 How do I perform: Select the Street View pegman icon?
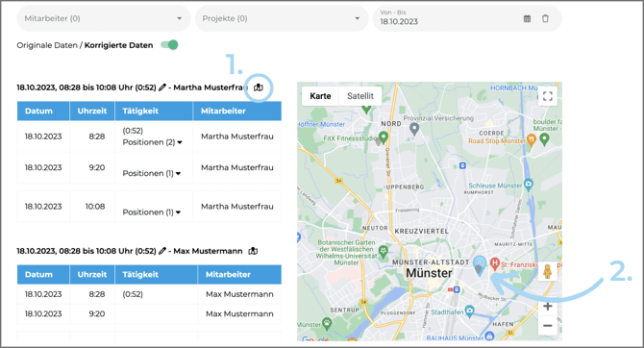point(548,272)
